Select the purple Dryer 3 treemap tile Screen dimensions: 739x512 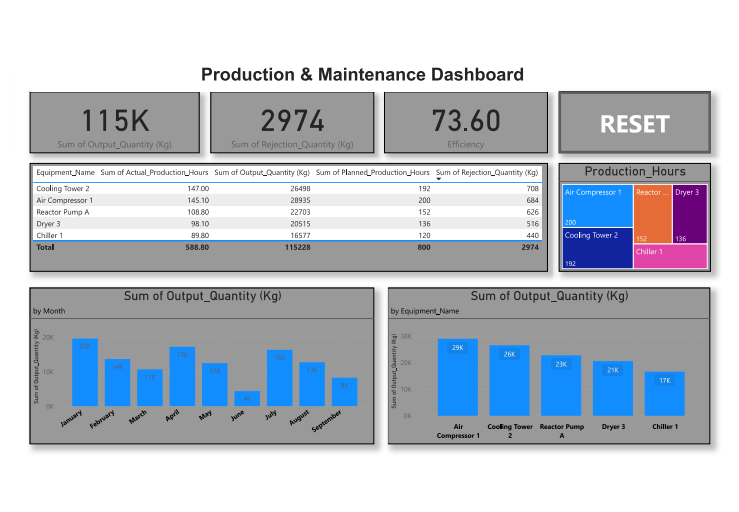pyautogui.click(x=690, y=214)
